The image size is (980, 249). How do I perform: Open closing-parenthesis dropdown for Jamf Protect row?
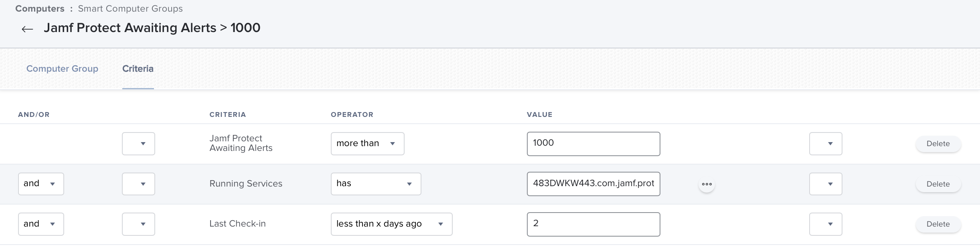[826, 144]
